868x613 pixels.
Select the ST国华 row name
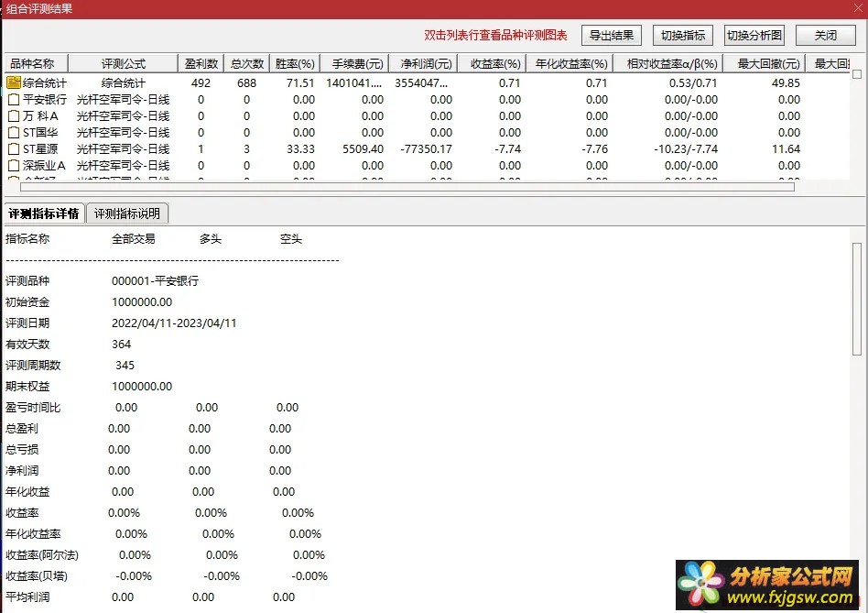(x=40, y=133)
